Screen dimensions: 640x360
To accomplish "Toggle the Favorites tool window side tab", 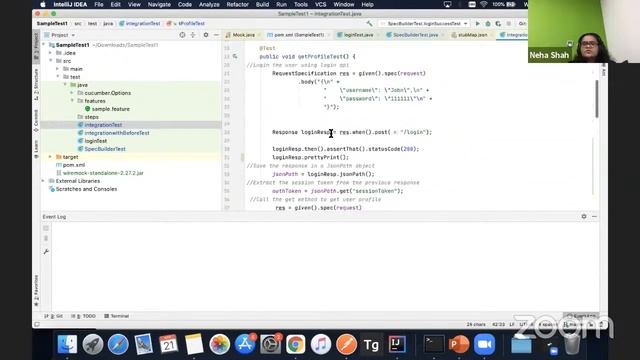I will [x=36, y=290].
